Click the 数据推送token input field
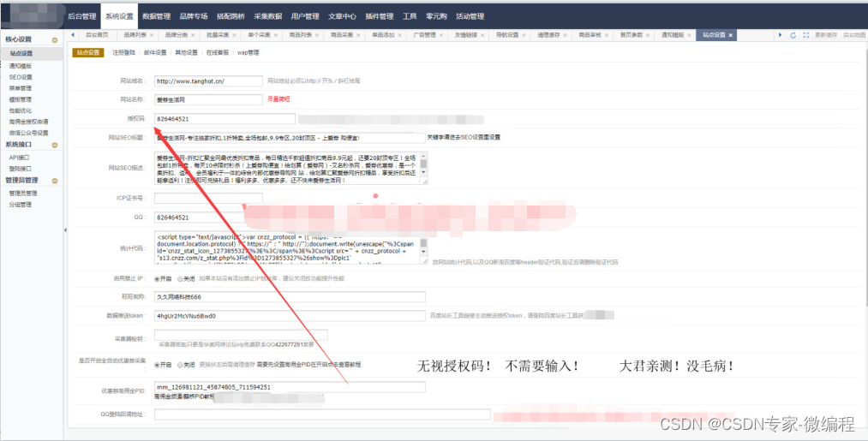Viewport: 868px width, 441px height. click(290, 316)
